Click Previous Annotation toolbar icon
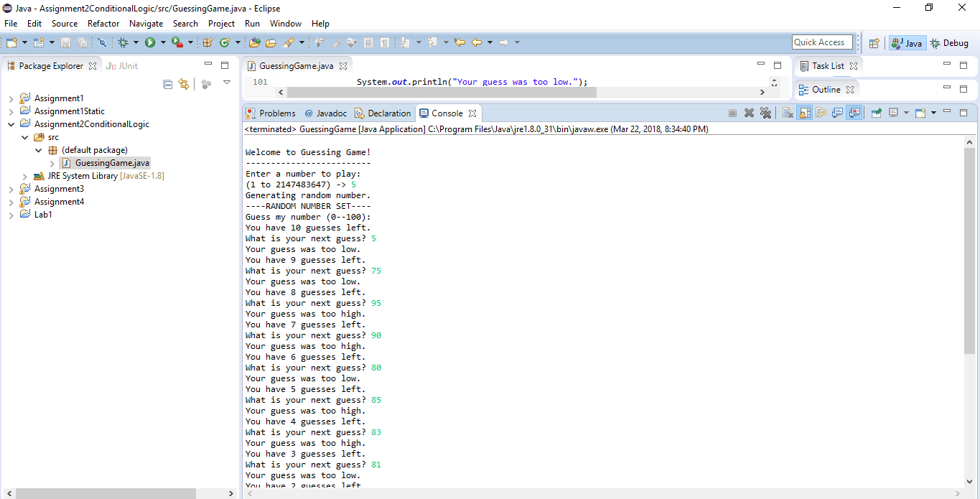 point(431,43)
